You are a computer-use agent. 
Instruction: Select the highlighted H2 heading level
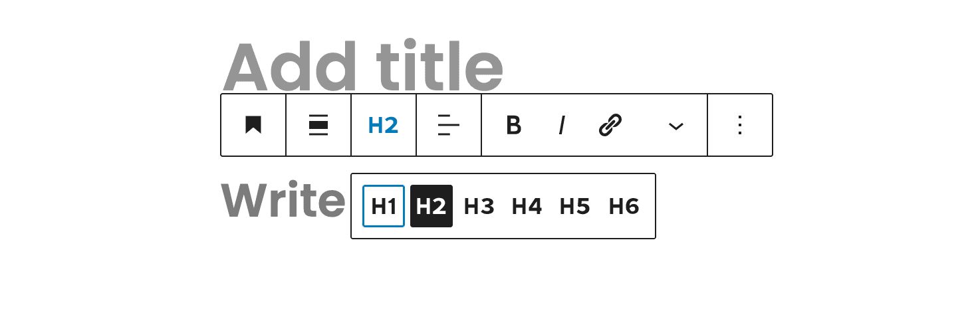431,206
